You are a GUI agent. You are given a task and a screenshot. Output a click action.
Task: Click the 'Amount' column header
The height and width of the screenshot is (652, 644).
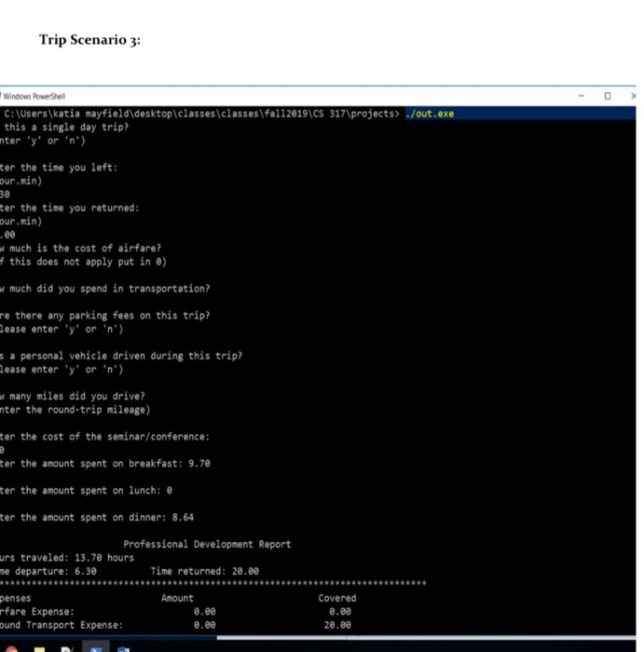point(177,598)
